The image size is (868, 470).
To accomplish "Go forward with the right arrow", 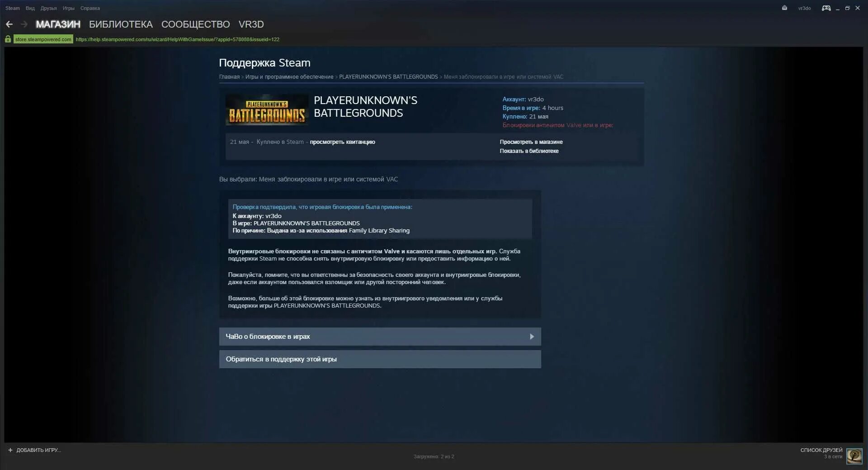I will click(x=24, y=24).
